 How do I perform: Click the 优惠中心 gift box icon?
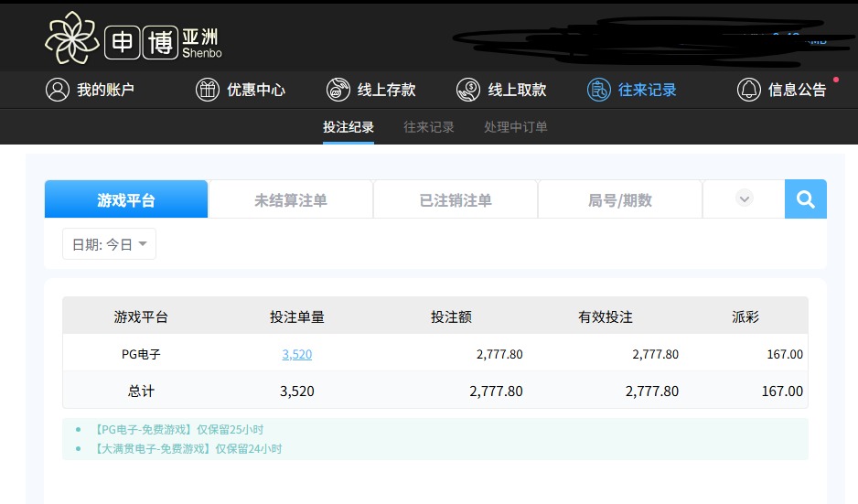[x=208, y=90]
